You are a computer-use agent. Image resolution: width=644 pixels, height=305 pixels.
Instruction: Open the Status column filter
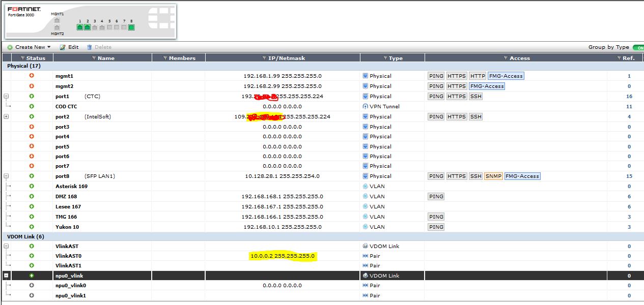22,58
